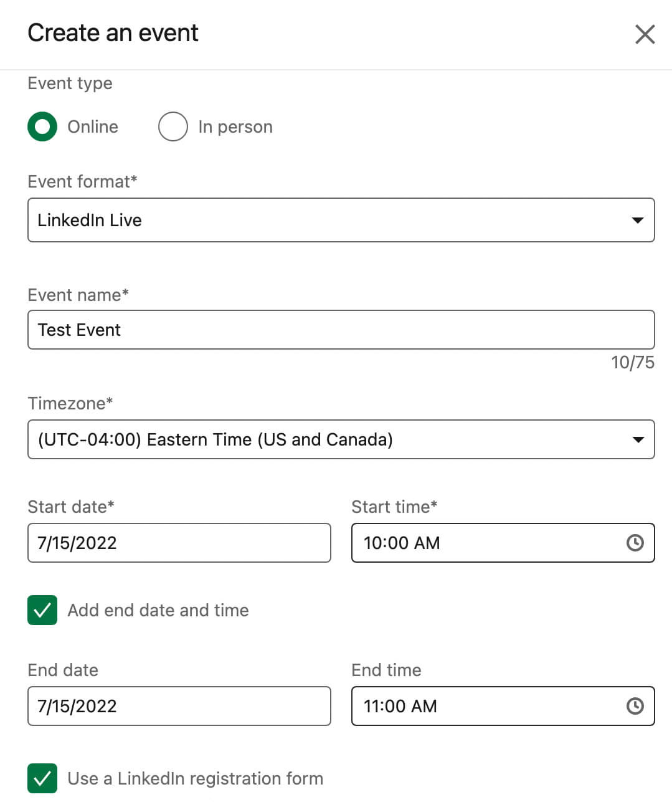Screen dimensions: 672x802
Task: Click the Event type label
Action: [70, 83]
